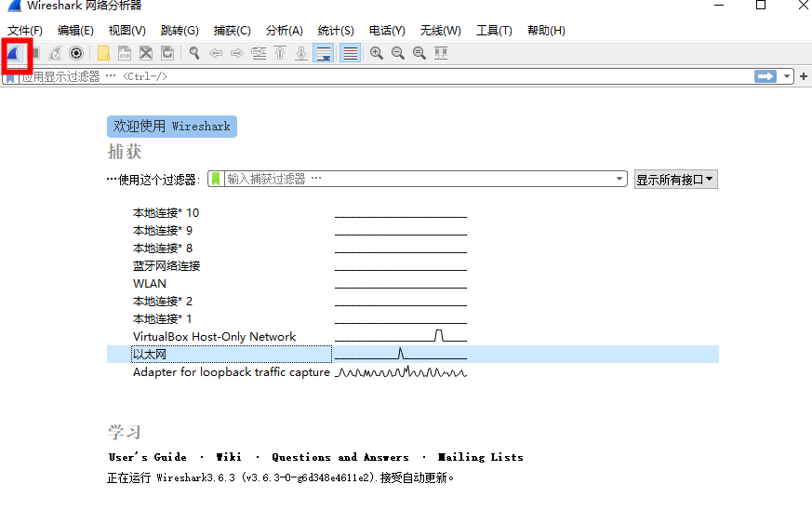The image size is (812, 511).
Task: Open the green capture filter bookmark icon
Action: click(x=216, y=179)
